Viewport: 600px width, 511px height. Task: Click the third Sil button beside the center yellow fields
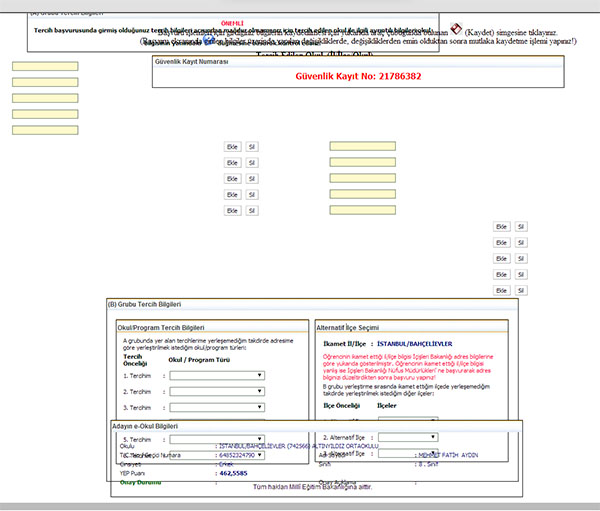tap(252, 179)
